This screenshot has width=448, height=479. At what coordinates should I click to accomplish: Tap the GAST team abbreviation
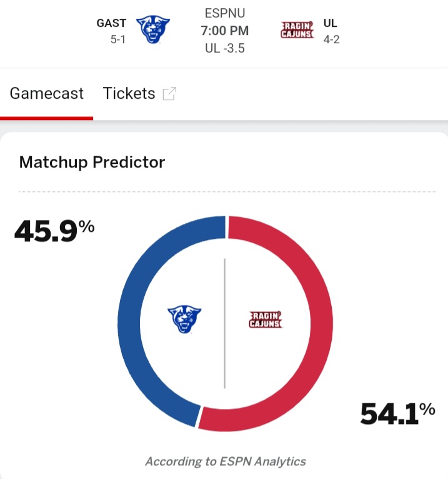[111, 23]
